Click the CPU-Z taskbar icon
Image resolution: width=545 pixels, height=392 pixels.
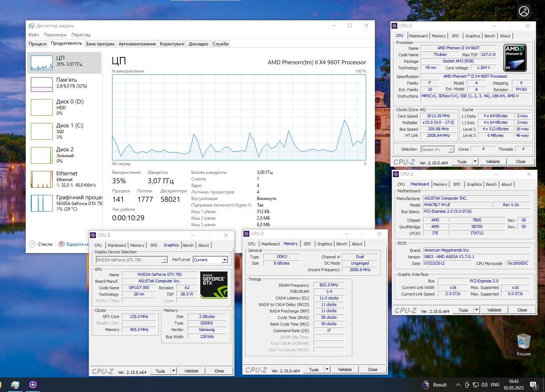point(33,385)
